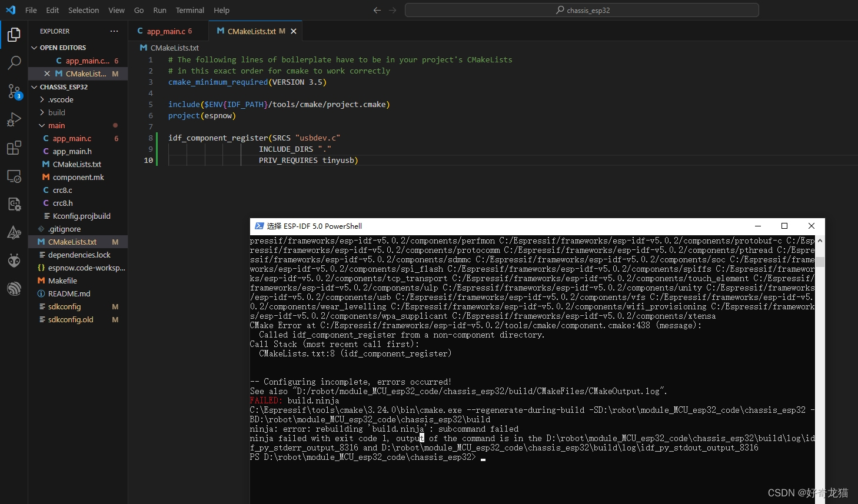
Task: Click the red FAILED: text in PowerShell
Action: tap(266, 401)
